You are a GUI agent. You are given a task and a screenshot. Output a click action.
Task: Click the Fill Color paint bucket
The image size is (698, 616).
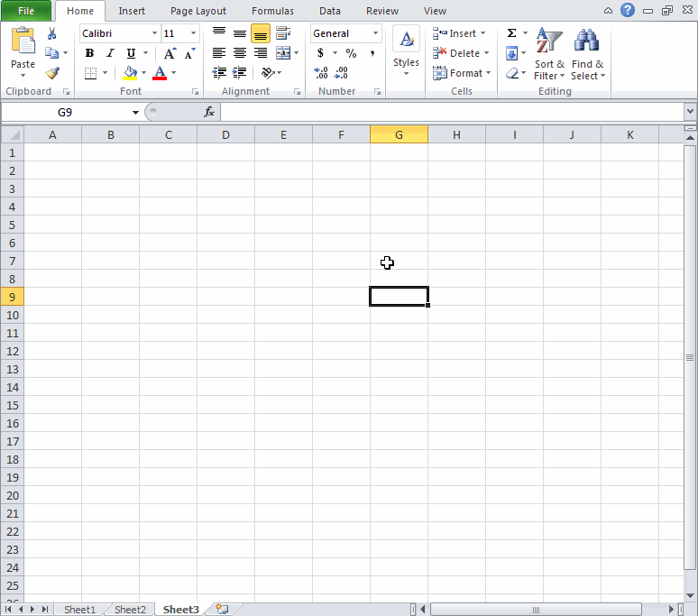point(130,73)
